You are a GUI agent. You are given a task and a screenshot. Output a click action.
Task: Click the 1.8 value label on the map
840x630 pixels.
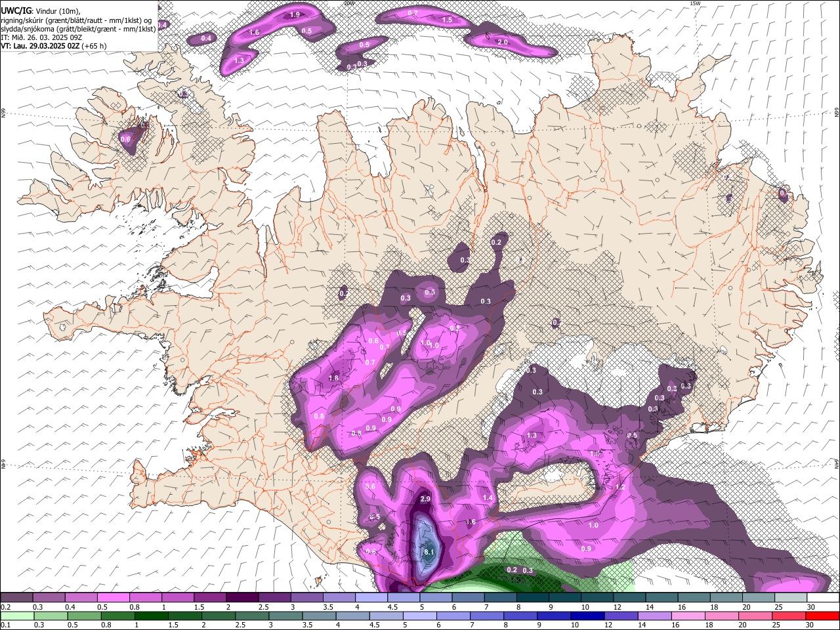pyautogui.click(x=333, y=378)
